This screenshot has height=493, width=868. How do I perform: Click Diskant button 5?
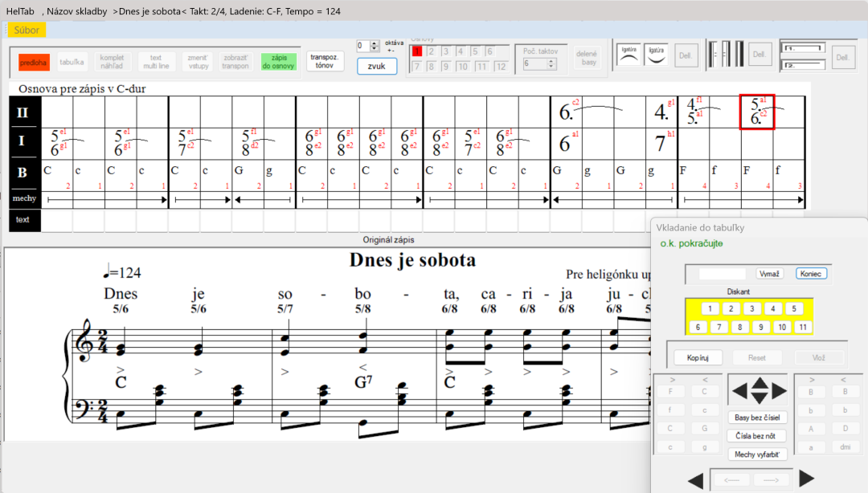pyautogui.click(x=794, y=309)
